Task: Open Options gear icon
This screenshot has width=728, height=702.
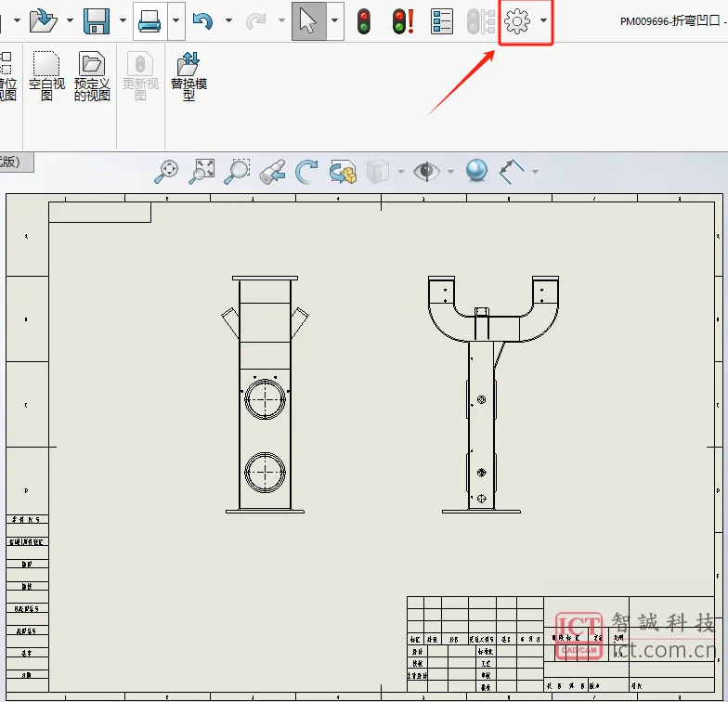Action: click(516, 21)
